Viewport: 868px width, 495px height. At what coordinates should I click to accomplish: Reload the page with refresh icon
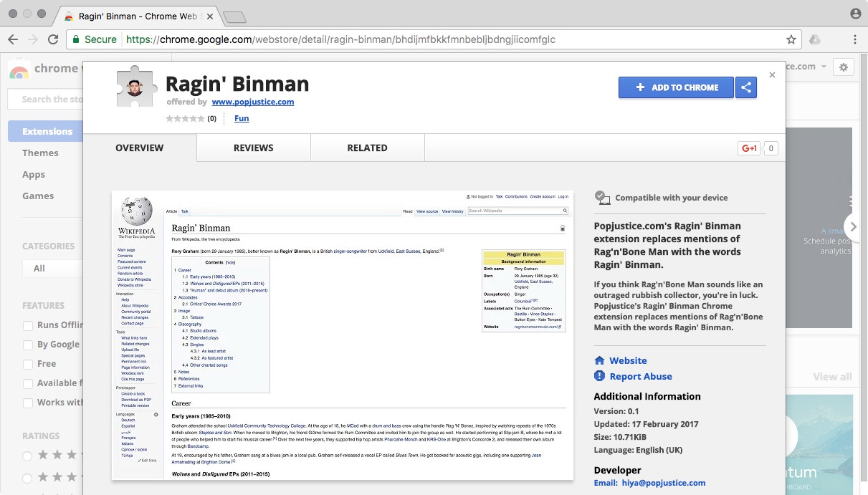pyautogui.click(x=53, y=39)
